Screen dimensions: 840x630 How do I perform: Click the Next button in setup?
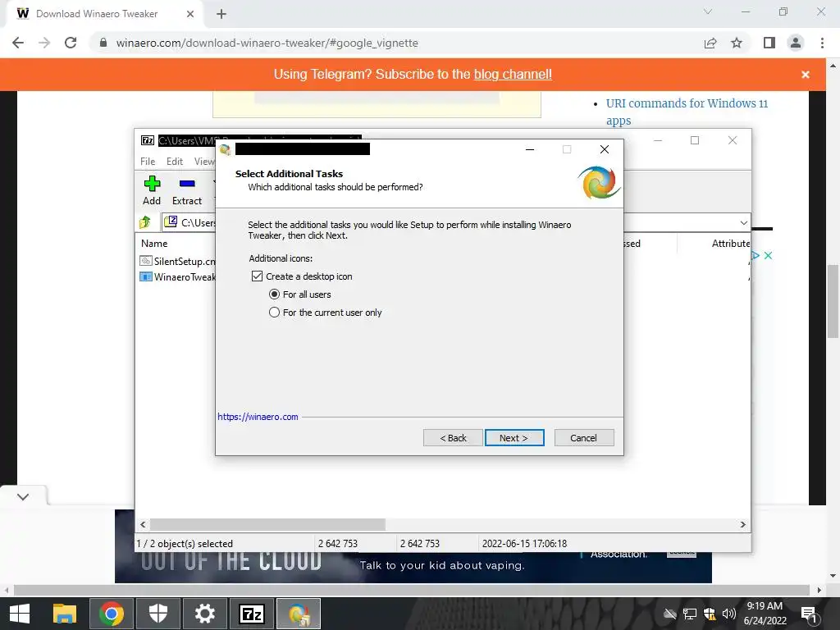(x=514, y=438)
